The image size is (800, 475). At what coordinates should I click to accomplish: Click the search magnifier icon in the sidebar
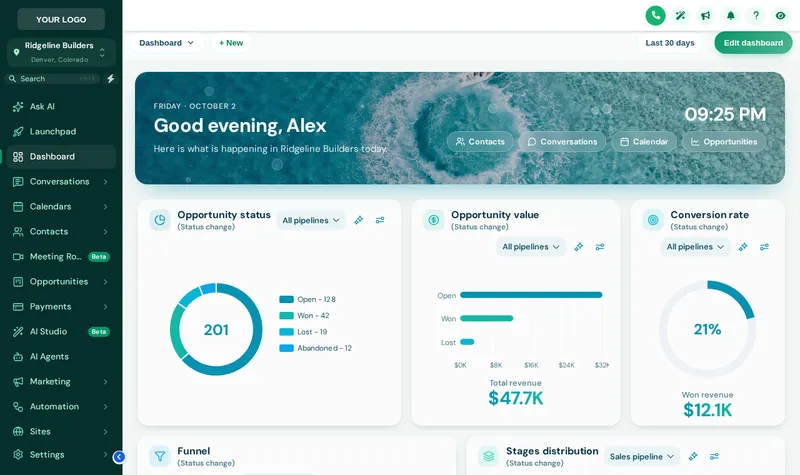click(12, 79)
